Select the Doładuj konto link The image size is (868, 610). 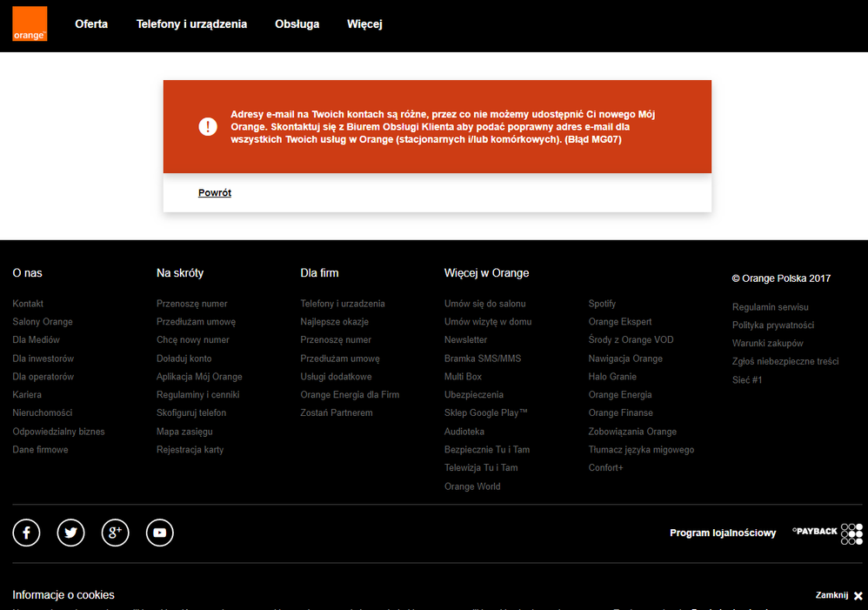(184, 359)
